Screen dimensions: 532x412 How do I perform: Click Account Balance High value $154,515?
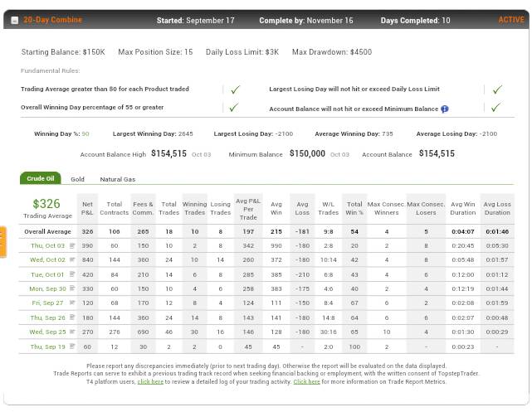(x=168, y=154)
